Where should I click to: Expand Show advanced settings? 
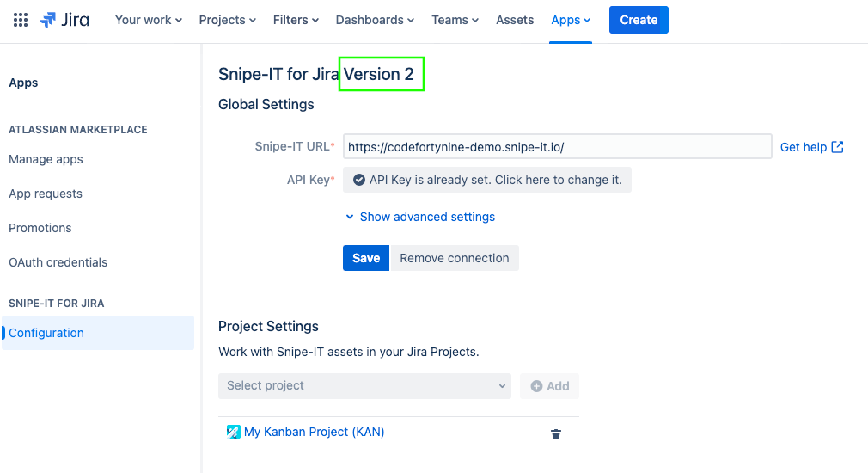420,217
